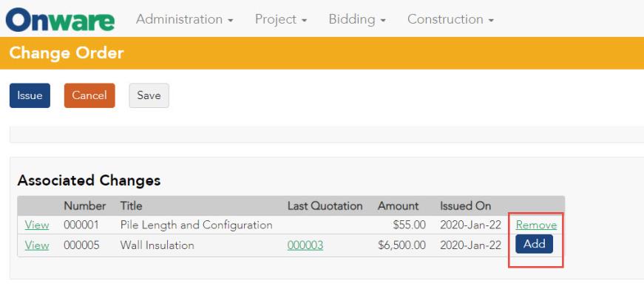Add the Wall Insulation change
The image size is (644, 289).
click(x=535, y=244)
